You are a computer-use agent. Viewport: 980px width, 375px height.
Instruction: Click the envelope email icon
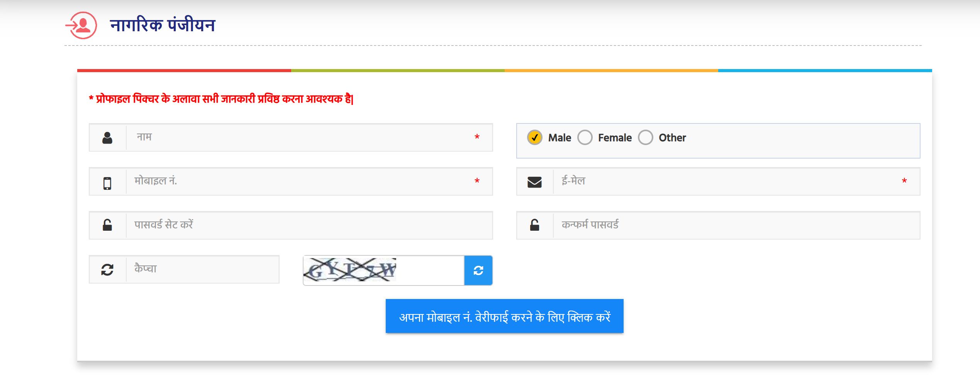pos(534,182)
